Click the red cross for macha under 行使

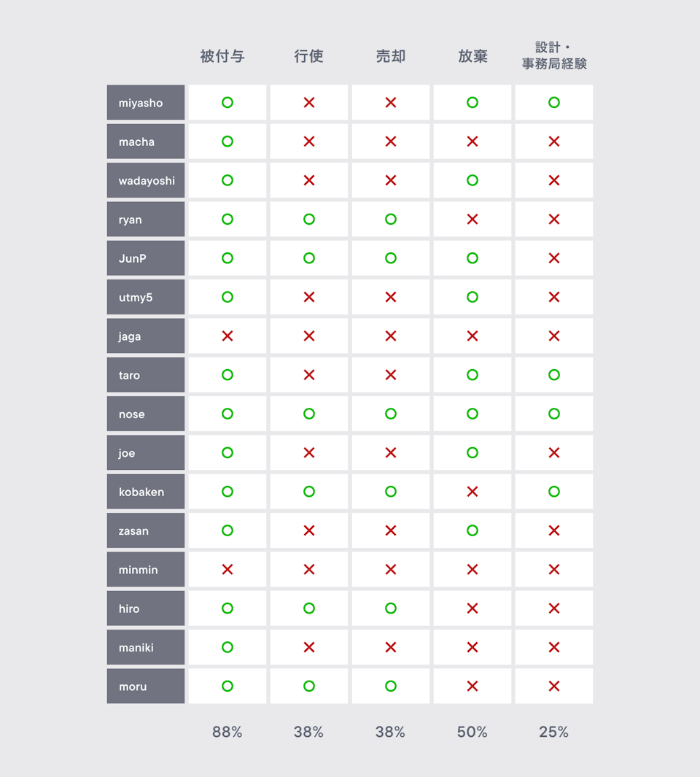point(309,142)
